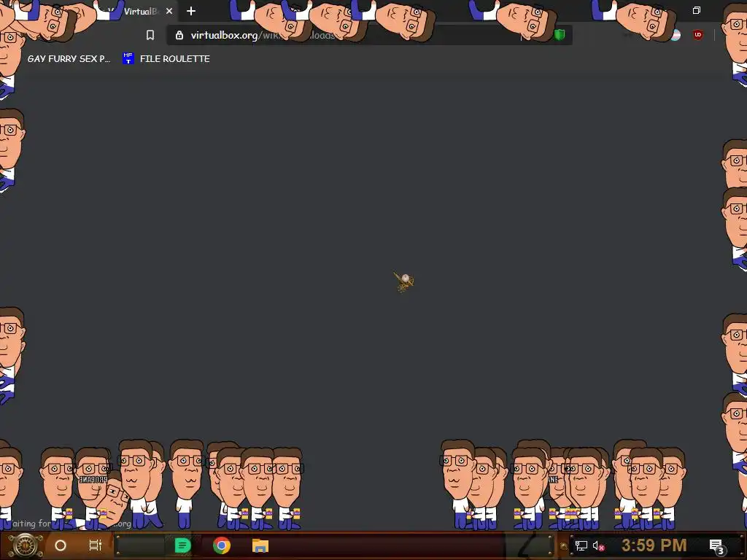This screenshot has height=560, width=747.
Task: Open a new browser tab
Action: click(x=191, y=11)
